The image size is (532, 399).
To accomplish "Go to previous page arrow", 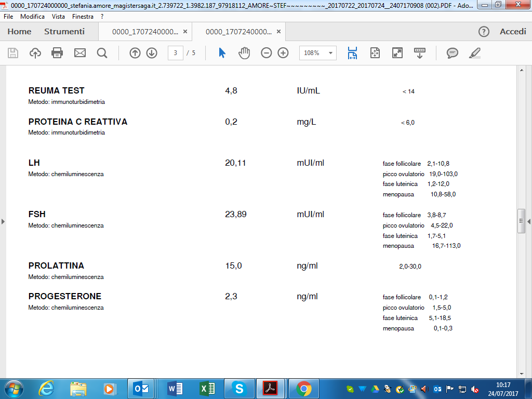I will (x=135, y=53).
